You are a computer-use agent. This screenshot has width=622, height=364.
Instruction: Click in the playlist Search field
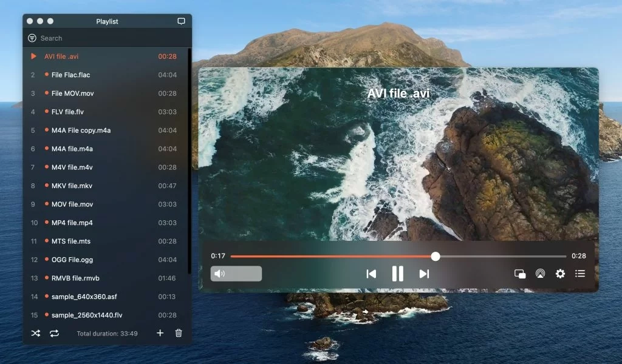click(x=109, y=38)
